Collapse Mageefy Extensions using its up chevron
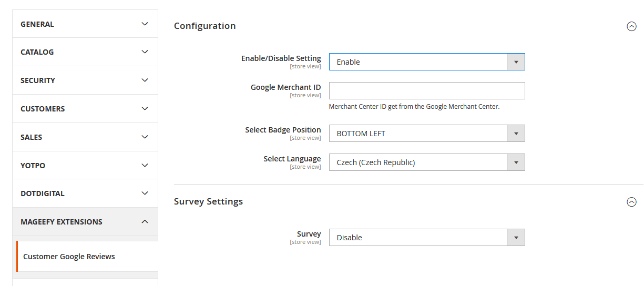Viewport: 644px width, 286px height. click(x=145, y=222)
